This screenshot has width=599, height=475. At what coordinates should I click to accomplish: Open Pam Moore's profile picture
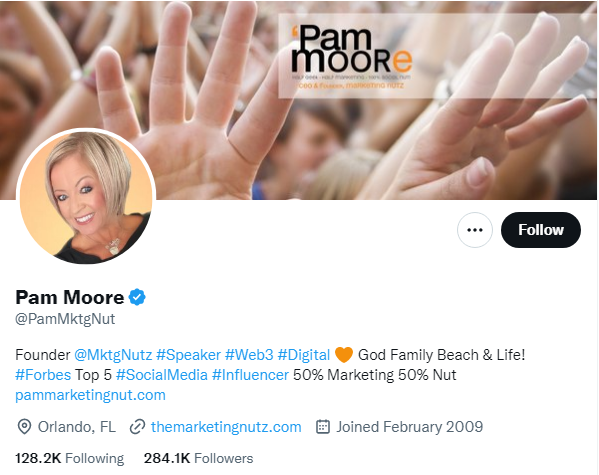coord(86,197)
